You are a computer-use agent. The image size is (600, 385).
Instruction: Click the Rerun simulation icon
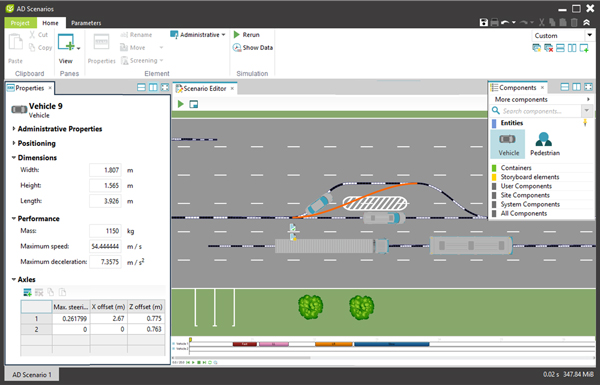tap(237, 34)
